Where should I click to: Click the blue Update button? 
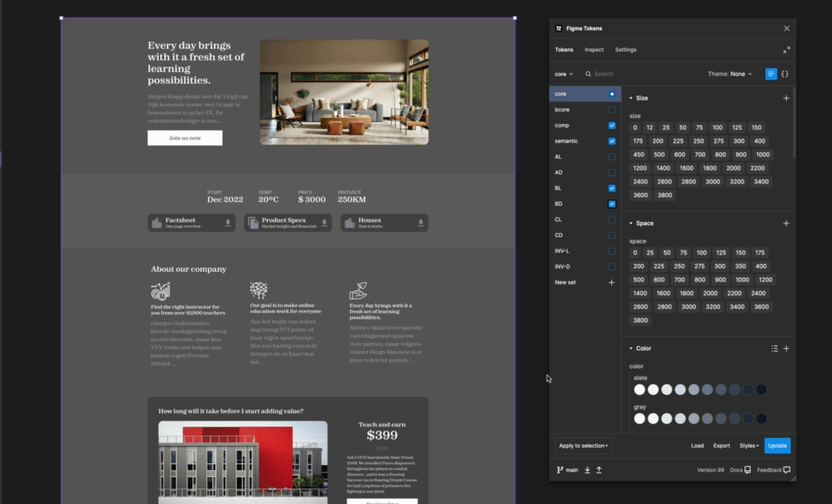pyautogui.click(x=777, y=446)
